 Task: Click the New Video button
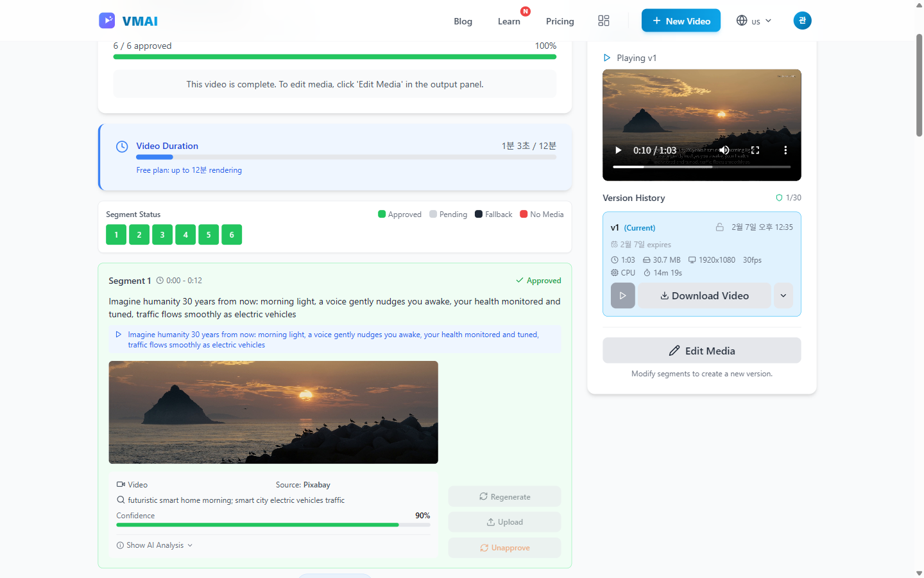681,21
